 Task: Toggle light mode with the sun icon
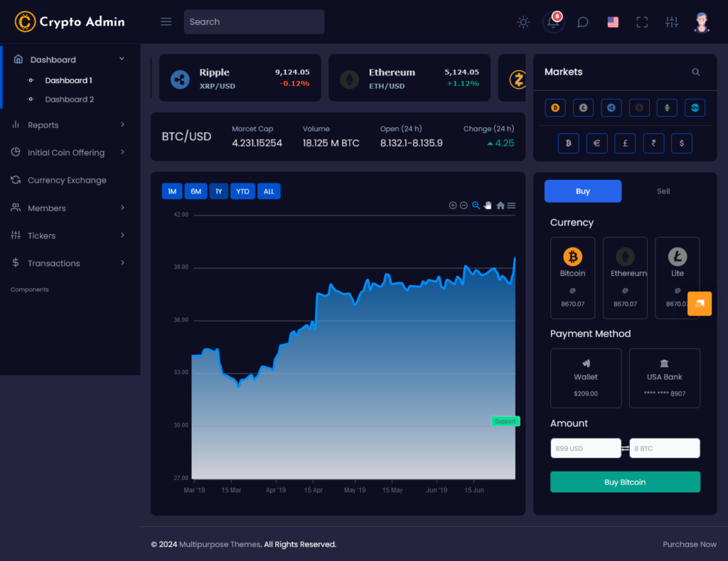click(523, 22)
